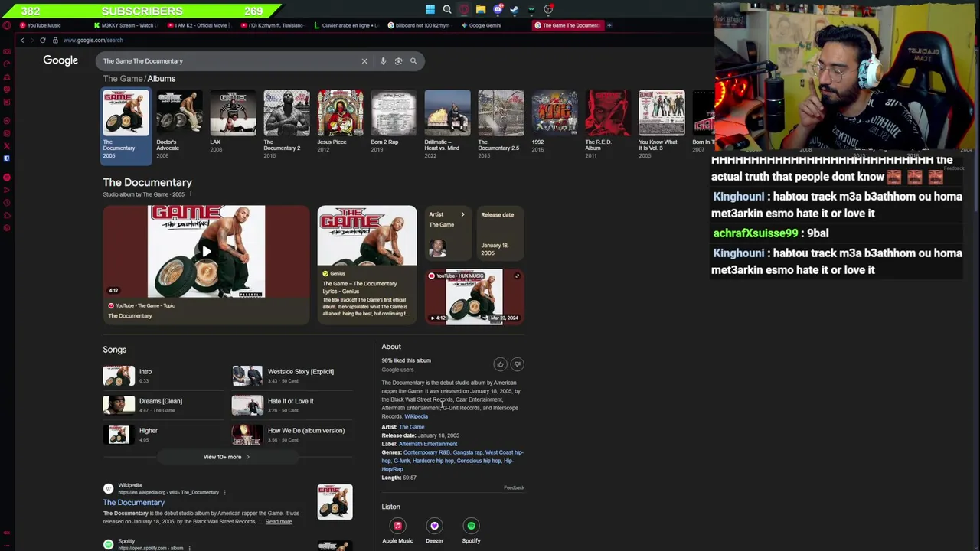Image resolution: width=980 pixels, height=551 pixels.
Task: Switch to I AM K2 Official Movie tab
Action: coord(199,25)
